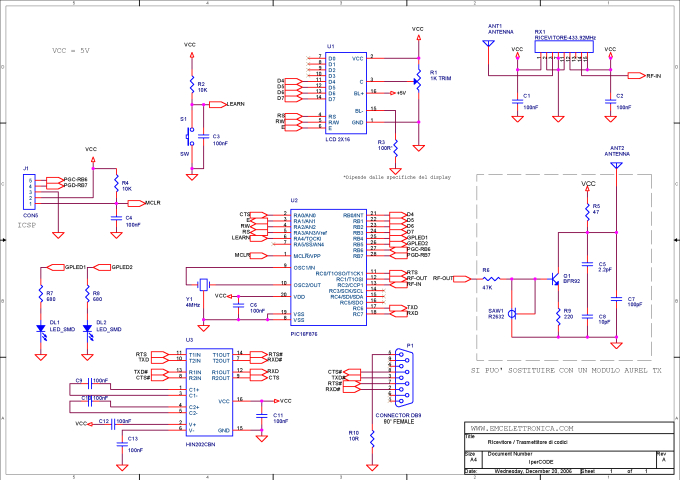Click the LEARN net label port

tap(235, 103)
